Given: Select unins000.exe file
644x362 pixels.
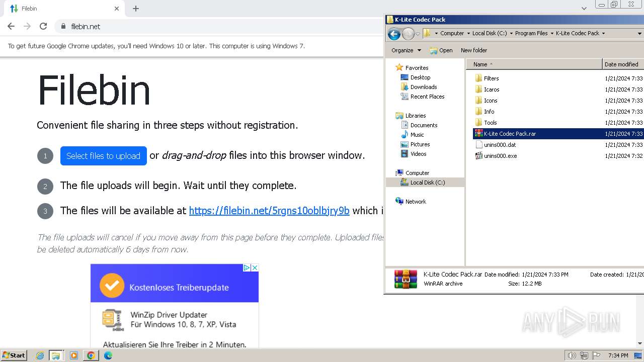Looking at the screenshot, I should (496, 156).
